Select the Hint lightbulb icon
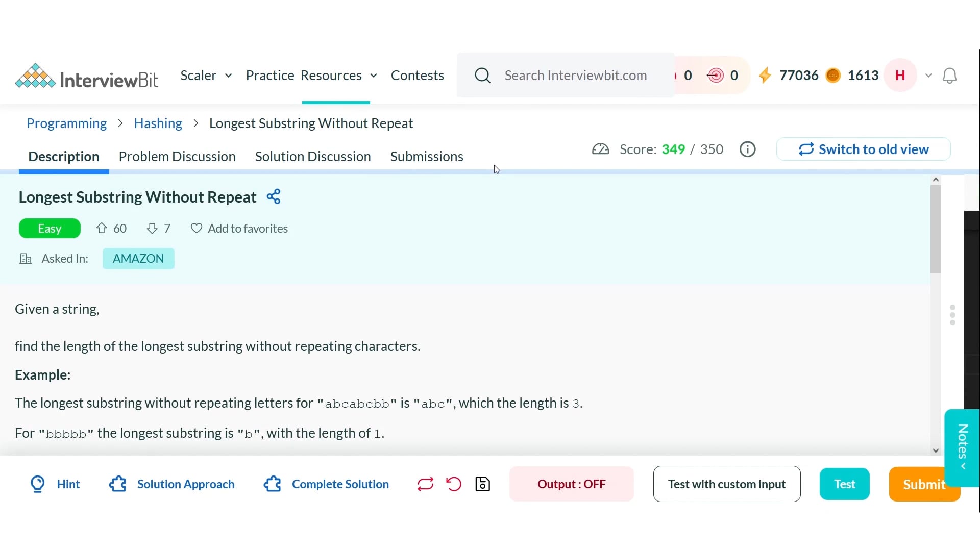The image size is (980, 551). pyautogui.click(x=37, y=484)
